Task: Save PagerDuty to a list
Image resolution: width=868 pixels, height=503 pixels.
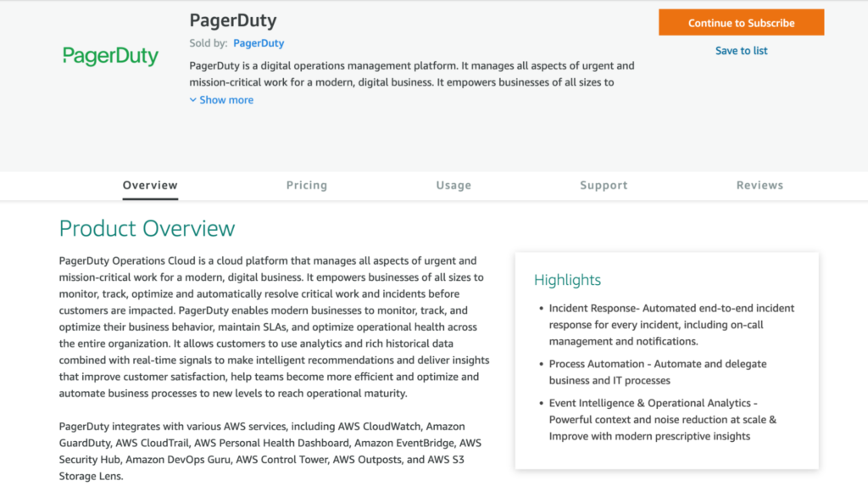Action: 741,51
